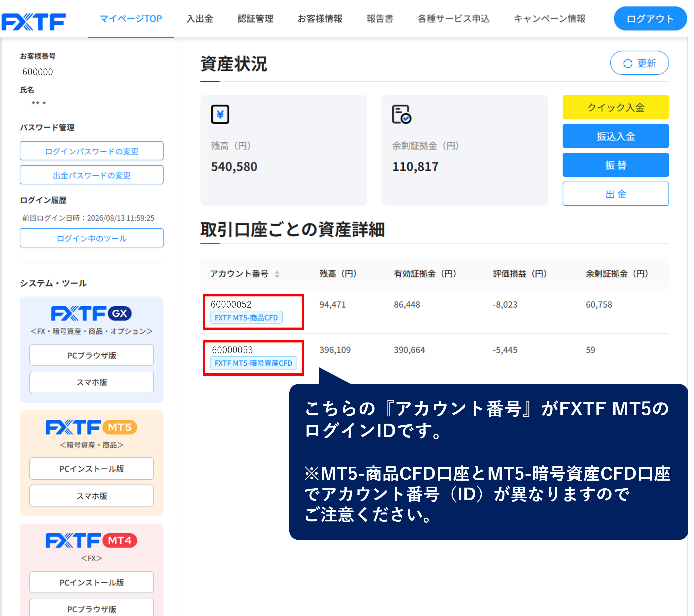
Task: Click the FXTF logo in header
Action: click(34, 21)
